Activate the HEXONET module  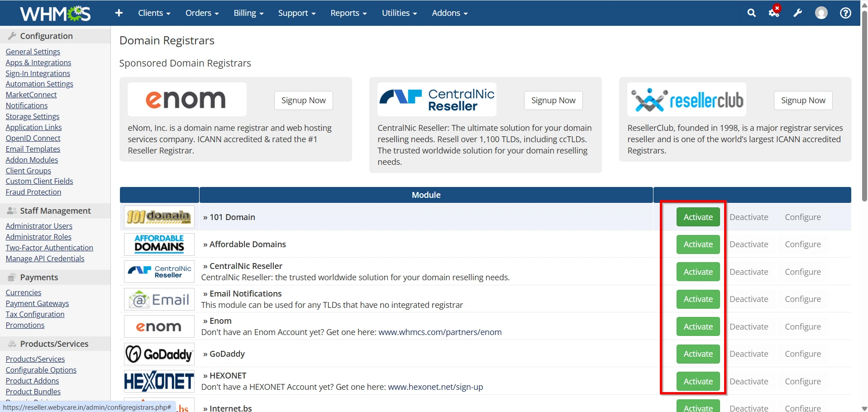point(698,381)
